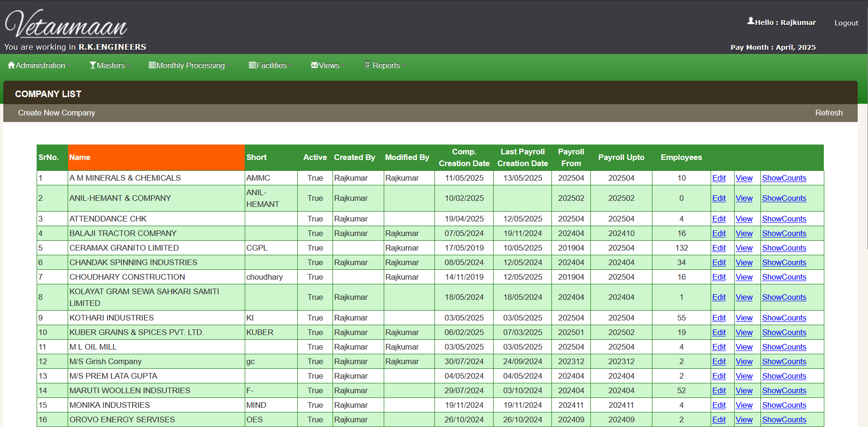Show counts for BALAJI TRACTOR COMPANY

[x=783, y=233]
